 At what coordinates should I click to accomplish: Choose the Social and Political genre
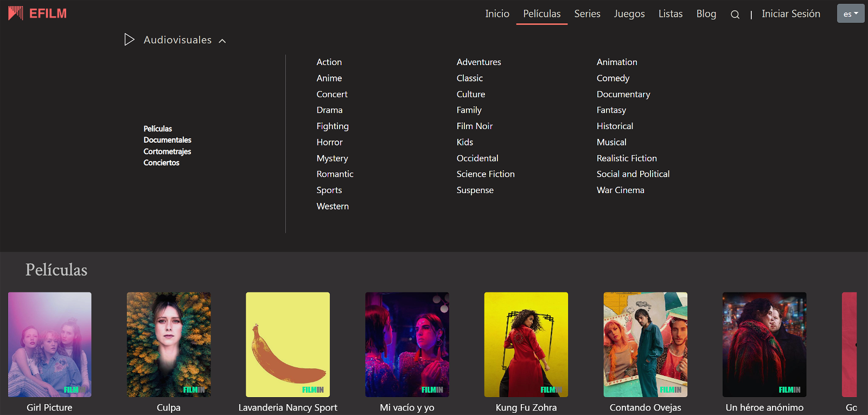pyautogui.click(x=633, y=174)
